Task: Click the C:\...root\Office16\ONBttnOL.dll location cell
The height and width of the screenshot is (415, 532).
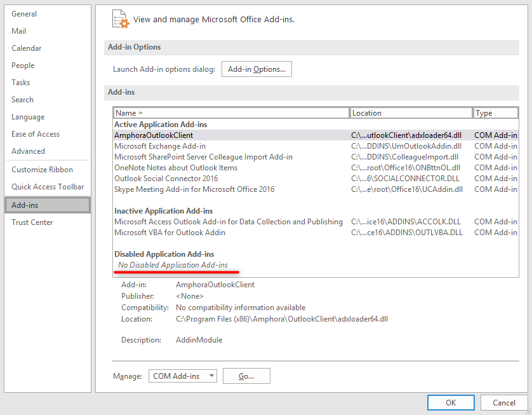Action: (406, 168)
